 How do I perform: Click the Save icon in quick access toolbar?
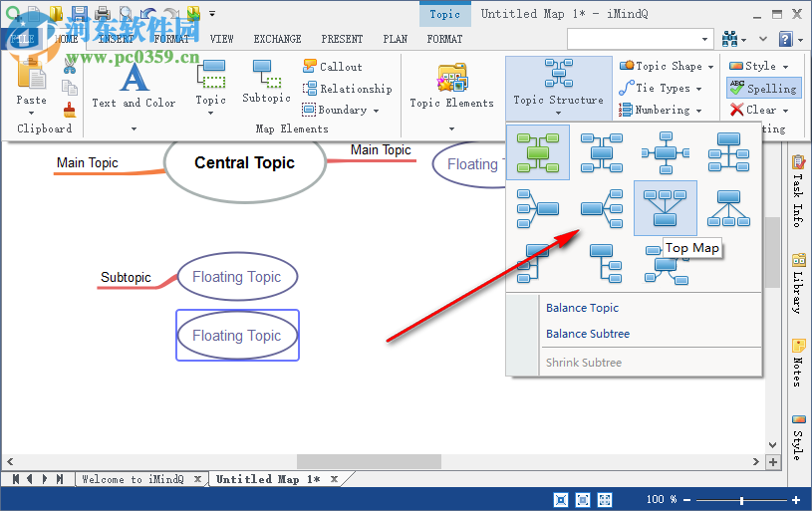click(x=80, y=14)
